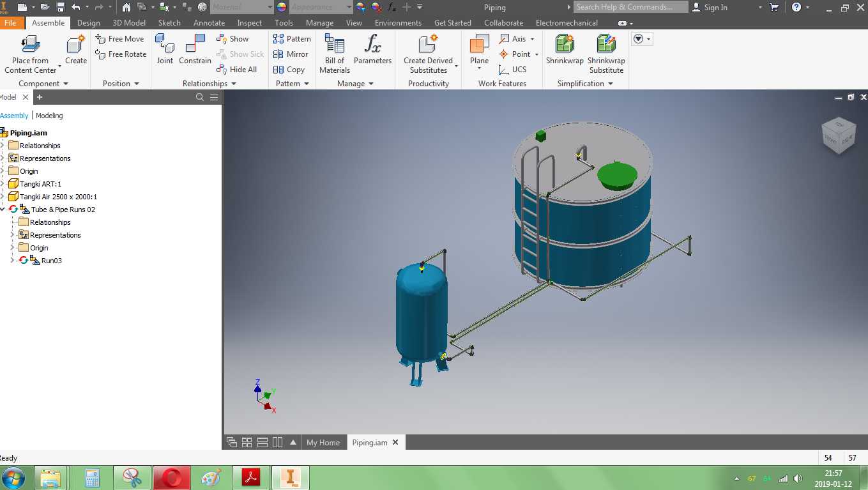Switch browser to Modeling view
The image size is (868, 490).
click(x=49, y=116)
